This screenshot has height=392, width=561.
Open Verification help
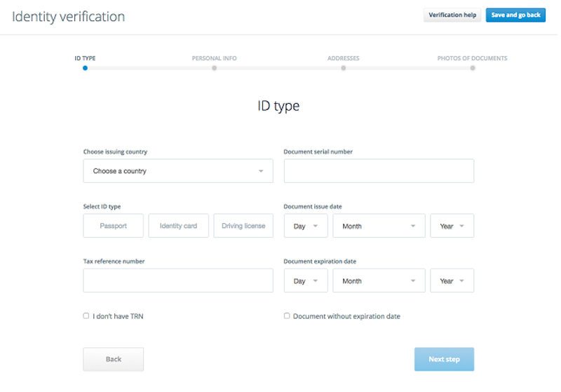coord(452,15)
